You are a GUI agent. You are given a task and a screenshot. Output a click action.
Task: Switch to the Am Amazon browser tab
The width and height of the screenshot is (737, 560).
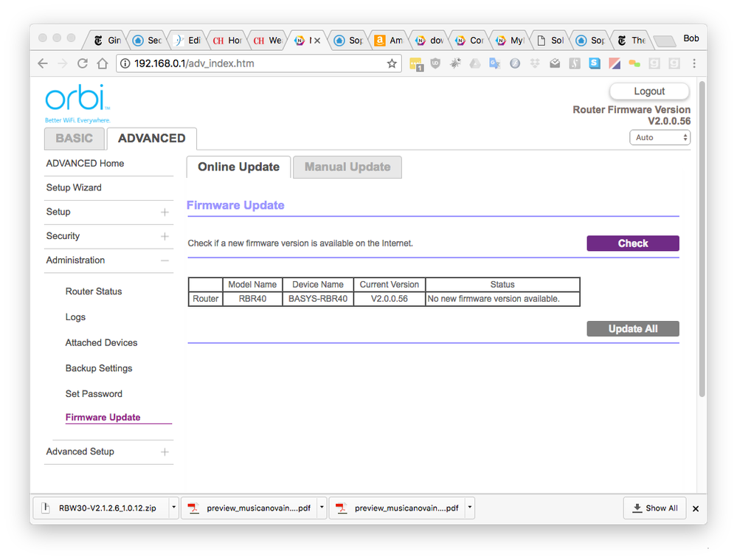coord(390,41)
